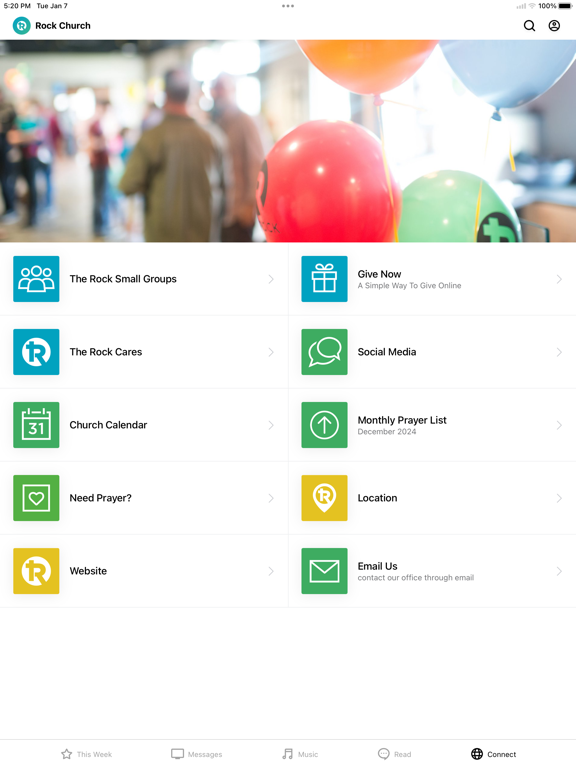Tap the Rock Church logo icon
The height and width of the screenshot is (768, 576).
(22, 25)
